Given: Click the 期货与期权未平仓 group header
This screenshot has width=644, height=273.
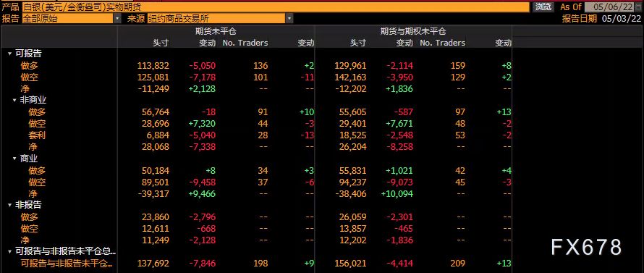Looking at the screenshot, I should click(413, 31).
